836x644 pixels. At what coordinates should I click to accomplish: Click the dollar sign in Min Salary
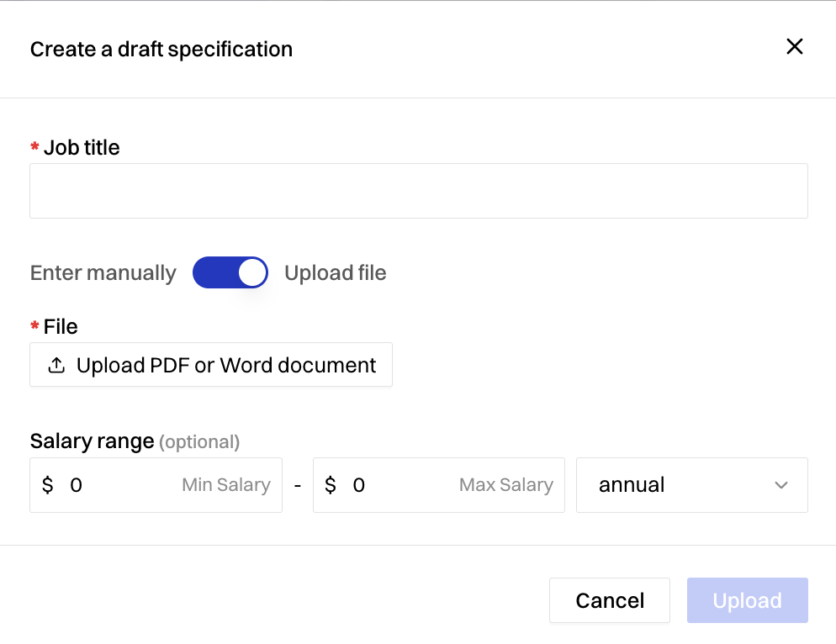(47, 485)
